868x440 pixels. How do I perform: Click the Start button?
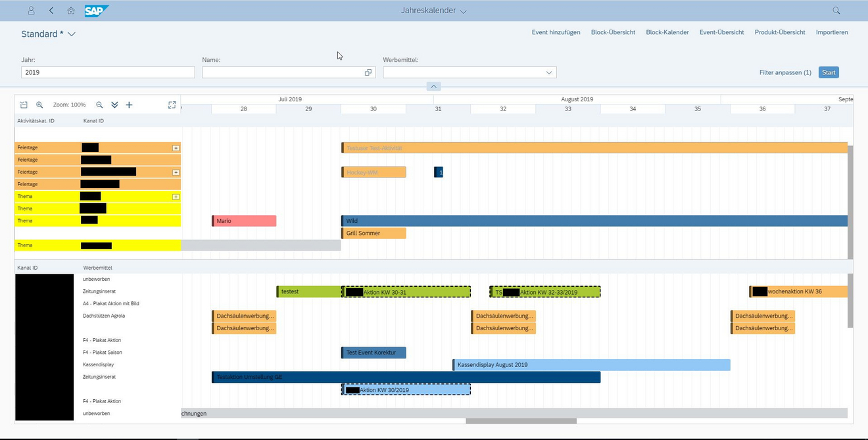click(829, 72)
